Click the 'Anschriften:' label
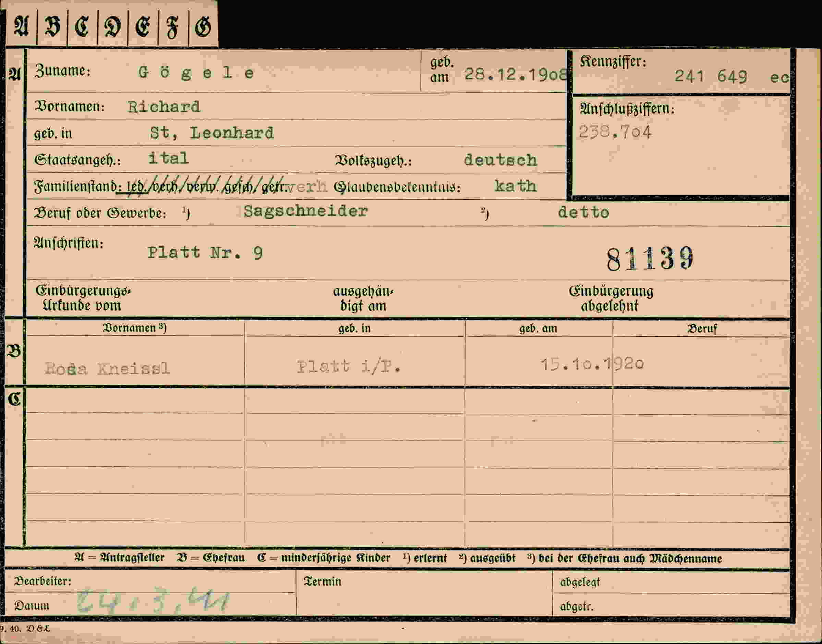Viewport: 822px width, 644px height. tap(69, 243)
